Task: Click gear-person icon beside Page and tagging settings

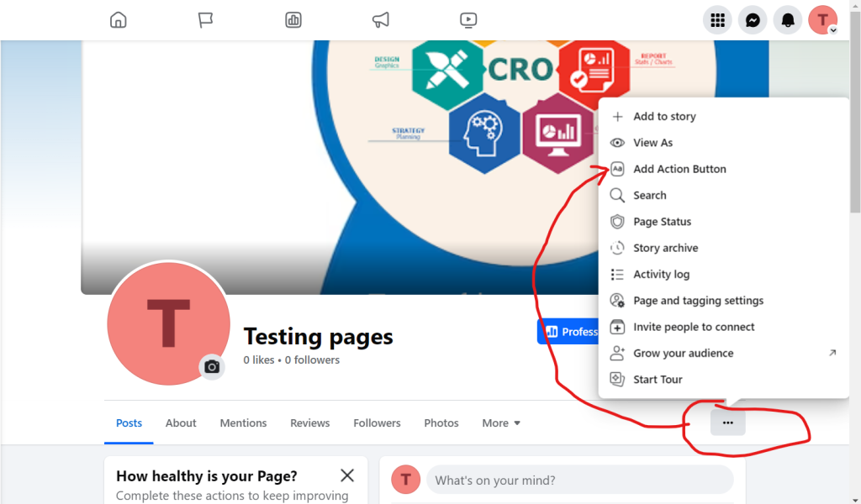Action: click(x=617, y=301)
